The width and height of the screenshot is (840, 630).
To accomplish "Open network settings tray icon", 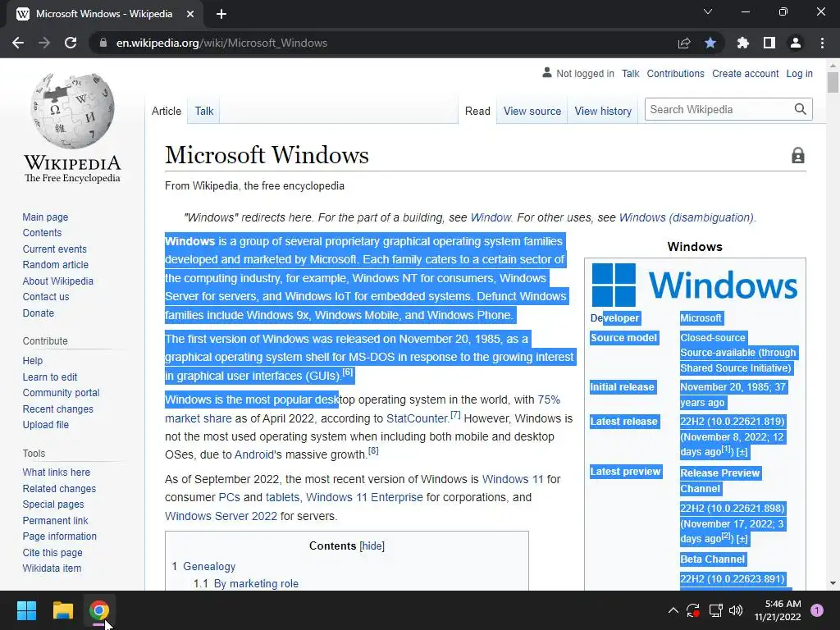I will click(x=715, y=610).
